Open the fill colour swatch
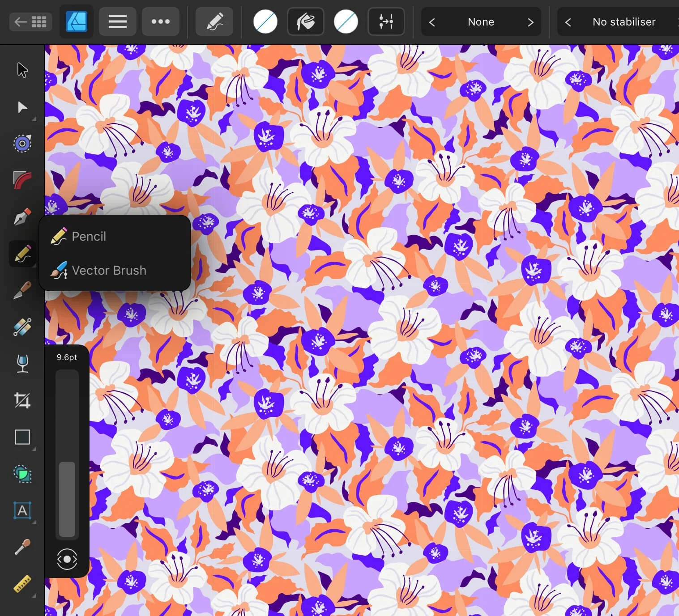The height and width of the screenshot is (616, 679). 346,21
